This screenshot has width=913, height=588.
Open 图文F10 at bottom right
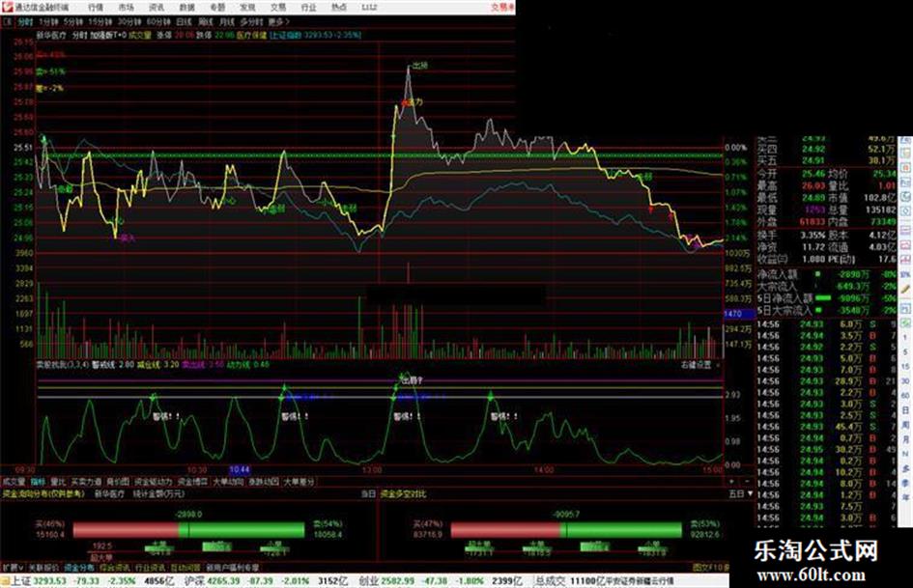click(x=711, y=567)
